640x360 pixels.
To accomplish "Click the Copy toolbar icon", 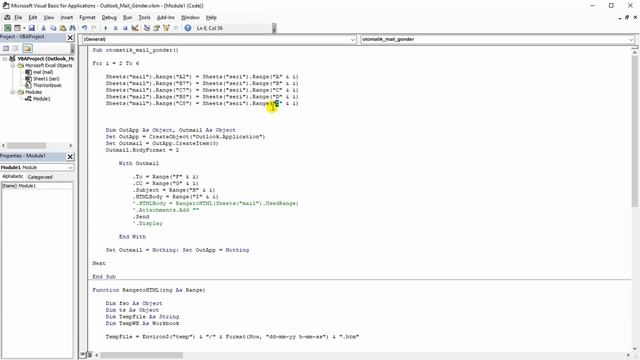I will [53, 28].
